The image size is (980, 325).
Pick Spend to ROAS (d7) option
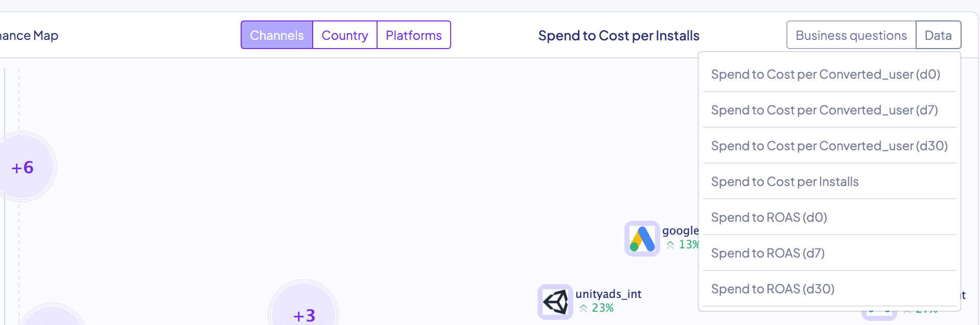coord(767,253)
